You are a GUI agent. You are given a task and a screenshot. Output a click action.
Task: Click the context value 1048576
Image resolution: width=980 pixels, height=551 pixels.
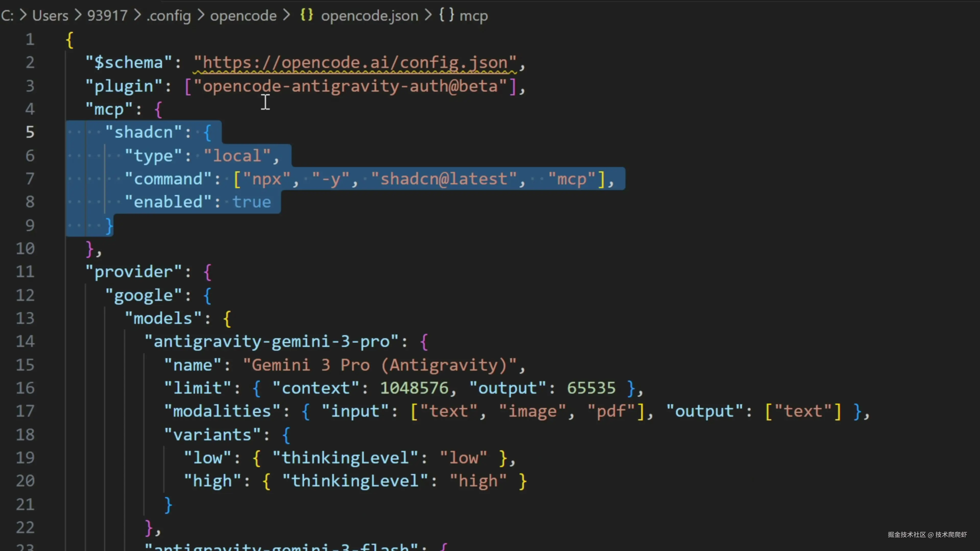pos(414,388)
